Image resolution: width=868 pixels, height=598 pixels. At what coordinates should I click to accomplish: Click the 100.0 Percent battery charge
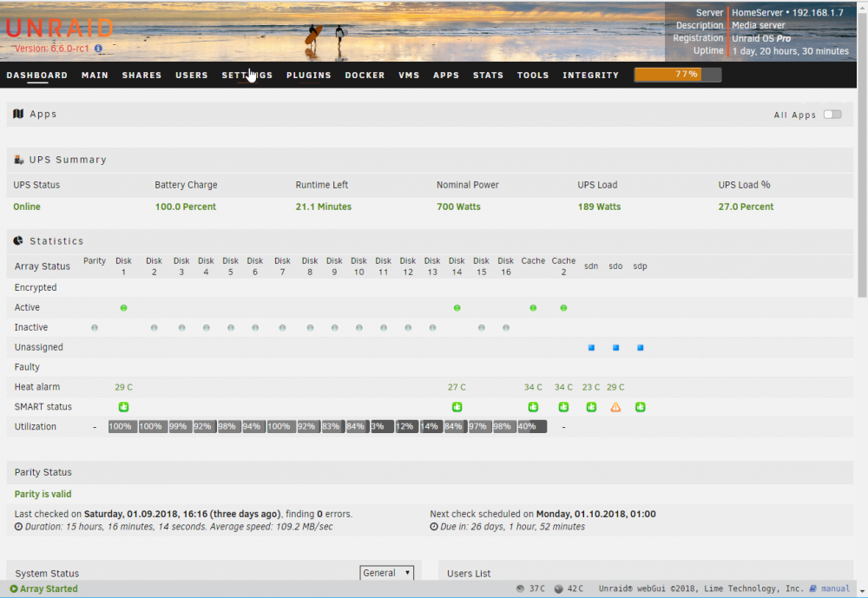point(186,207)
